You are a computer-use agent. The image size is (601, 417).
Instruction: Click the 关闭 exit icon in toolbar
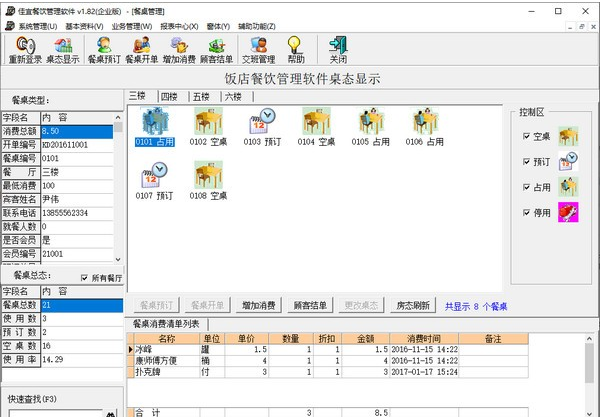338,50
